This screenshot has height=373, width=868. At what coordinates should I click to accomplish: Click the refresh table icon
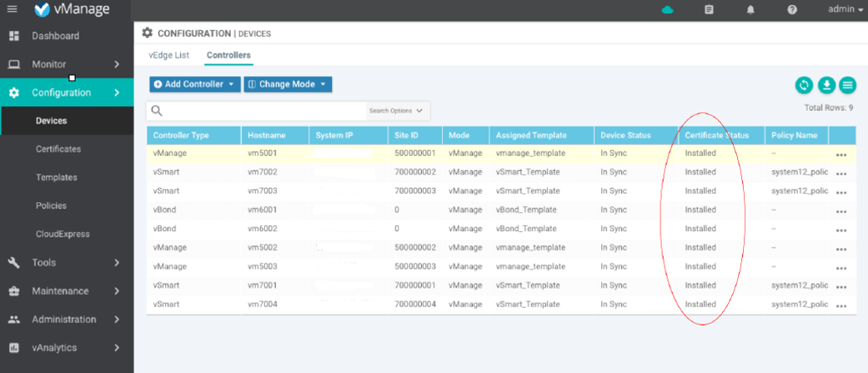805,85
